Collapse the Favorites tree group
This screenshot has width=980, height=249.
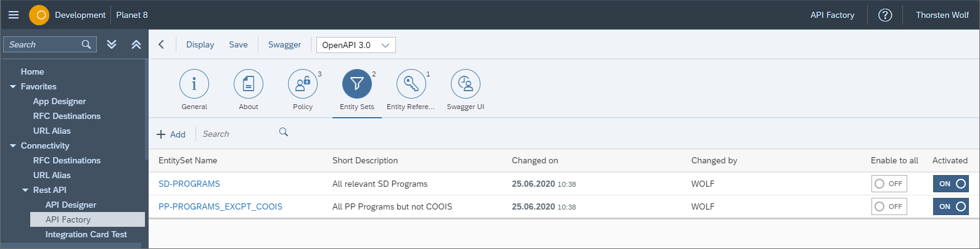pos(13,87)
